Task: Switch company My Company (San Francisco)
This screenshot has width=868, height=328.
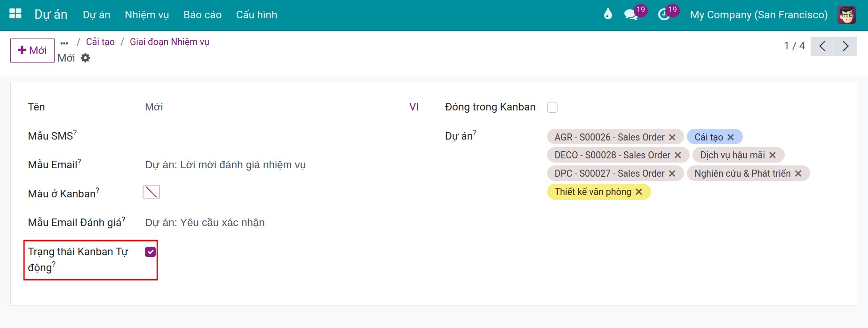Action: pyautogui.click(x=758, y=15)
